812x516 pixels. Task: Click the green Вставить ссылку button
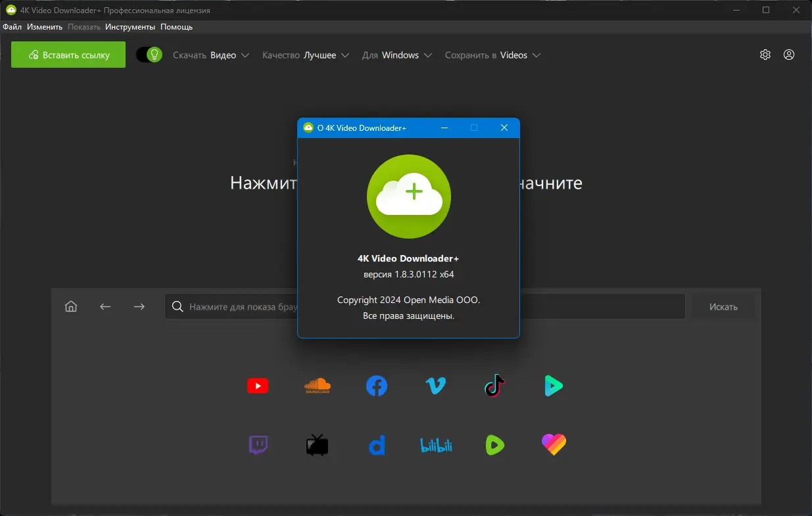[x=68, y=55]
